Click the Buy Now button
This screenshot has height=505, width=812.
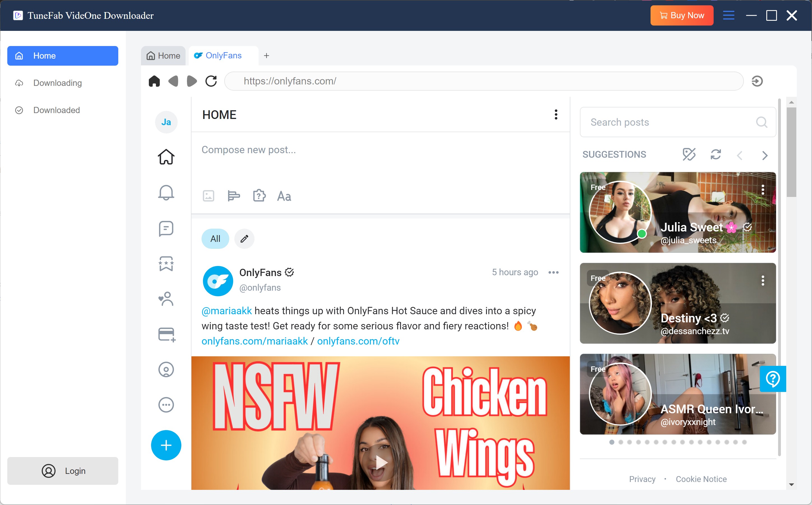pyautogui.click(x=682, y=15)
